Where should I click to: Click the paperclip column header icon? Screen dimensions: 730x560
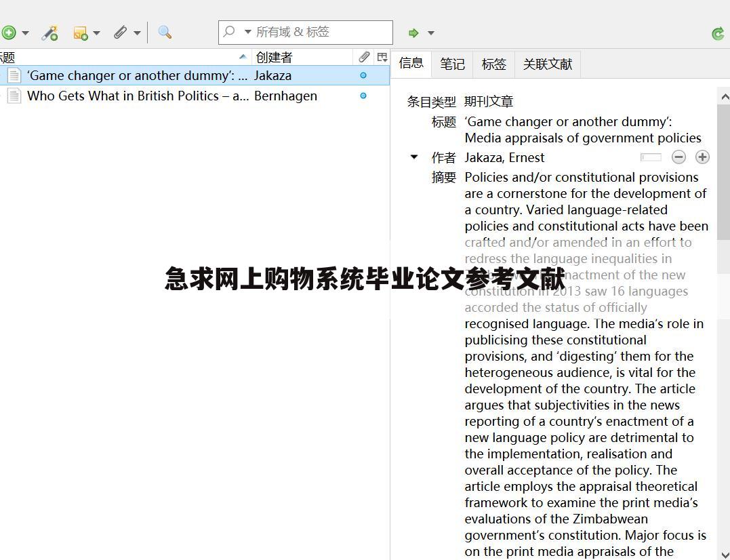point(364,57)
